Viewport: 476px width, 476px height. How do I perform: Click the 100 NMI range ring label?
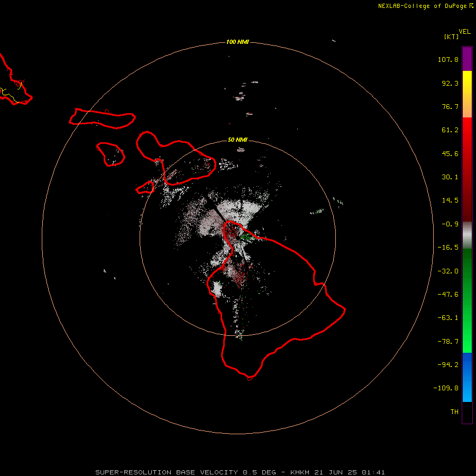tap(237, 42)
